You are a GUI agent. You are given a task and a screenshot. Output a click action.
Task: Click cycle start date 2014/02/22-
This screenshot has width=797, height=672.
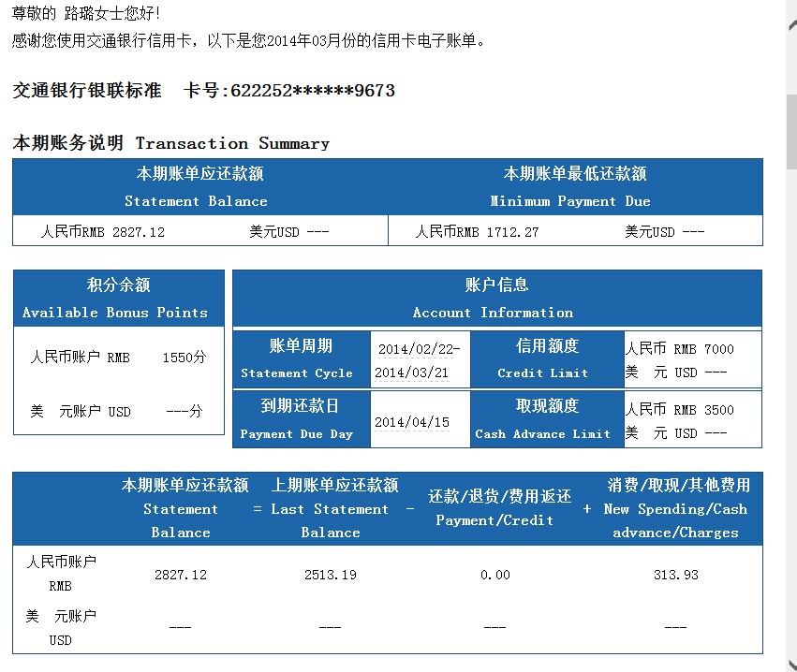(x=419, y=349)
